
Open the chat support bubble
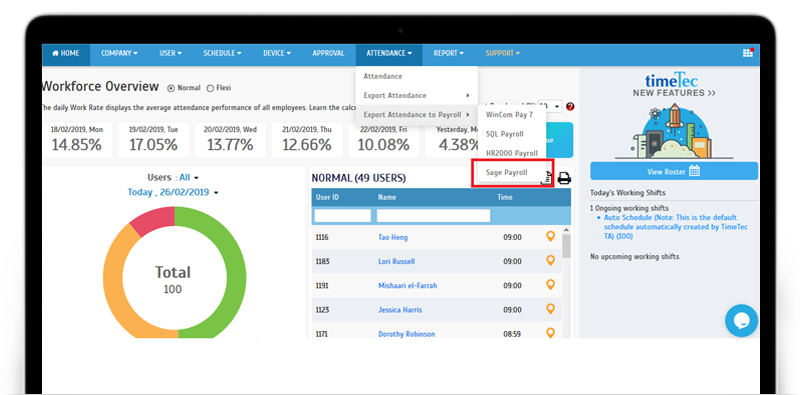[x=741, y=320]
